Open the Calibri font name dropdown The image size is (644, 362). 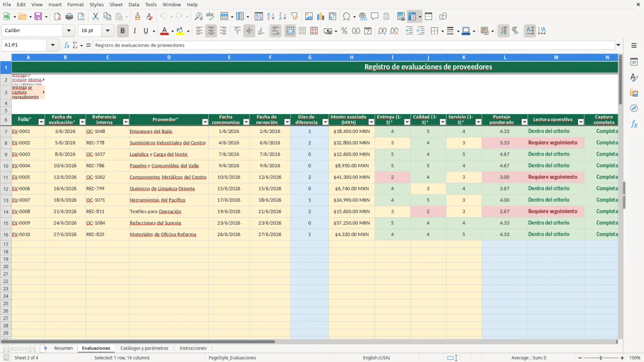(x=69, y=31)
